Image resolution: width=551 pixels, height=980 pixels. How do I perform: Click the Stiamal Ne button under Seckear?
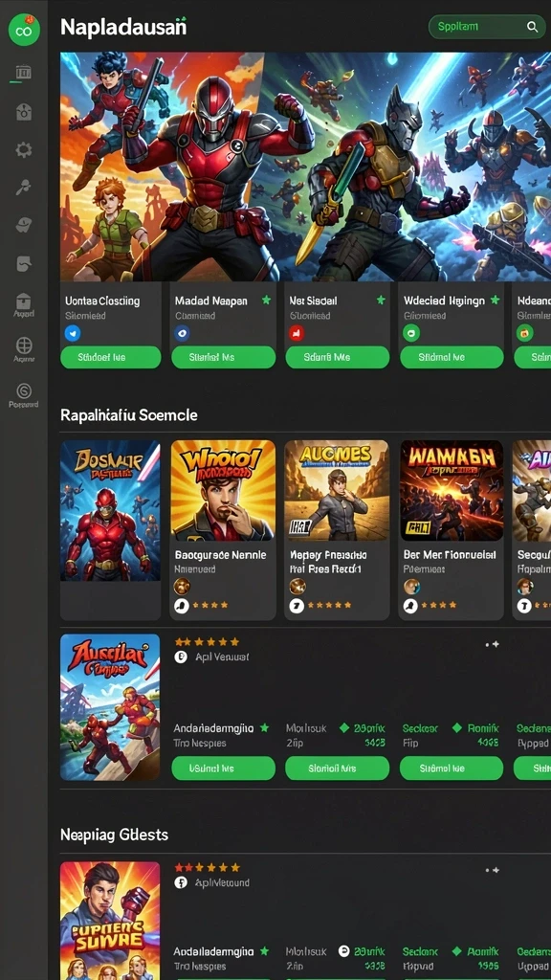[452, 768]
